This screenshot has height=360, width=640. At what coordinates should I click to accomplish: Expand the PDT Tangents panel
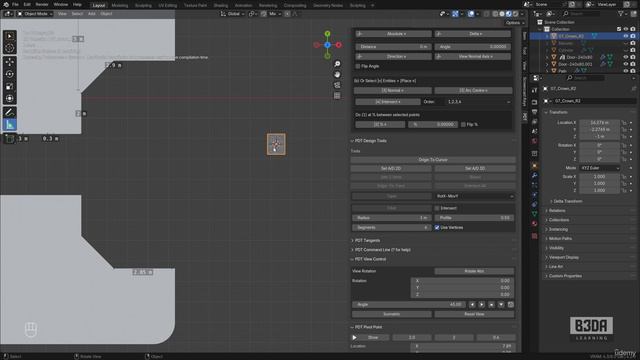pyautogui.click(x=367, y=240)
